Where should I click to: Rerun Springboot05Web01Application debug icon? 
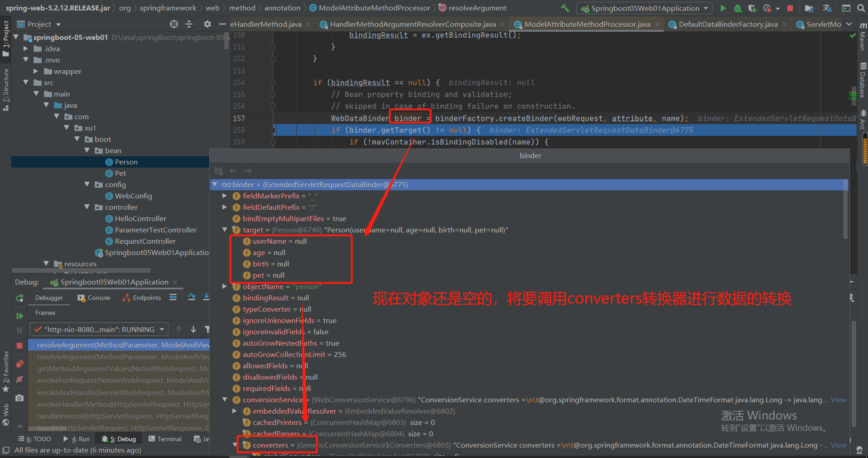[x=19, y=298]
